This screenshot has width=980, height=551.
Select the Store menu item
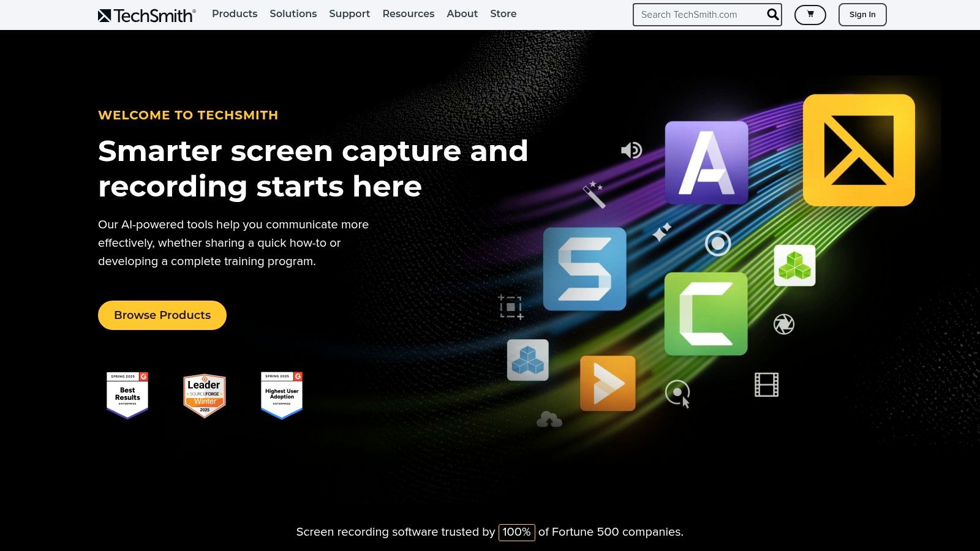[x=503, y=13]
